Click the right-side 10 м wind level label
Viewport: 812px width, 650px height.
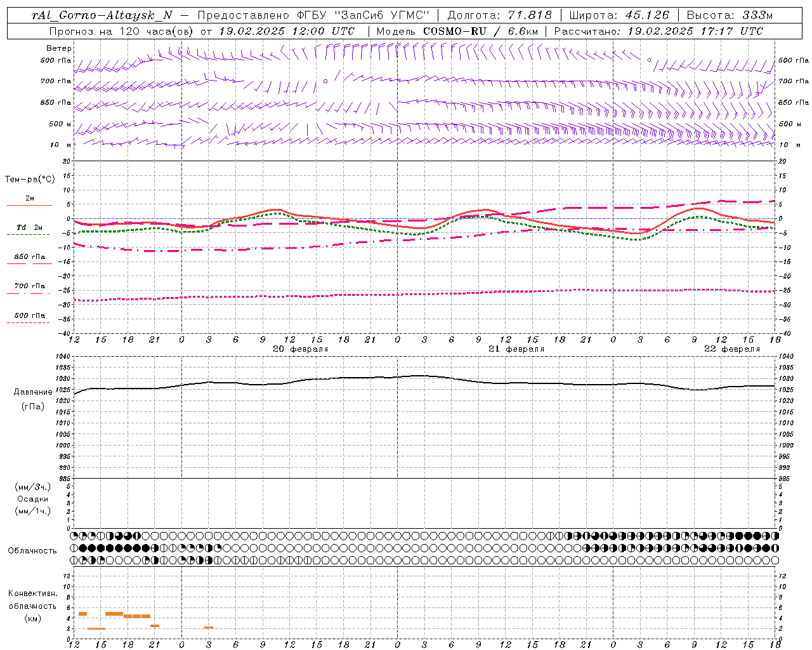click(x=789, y=145)
